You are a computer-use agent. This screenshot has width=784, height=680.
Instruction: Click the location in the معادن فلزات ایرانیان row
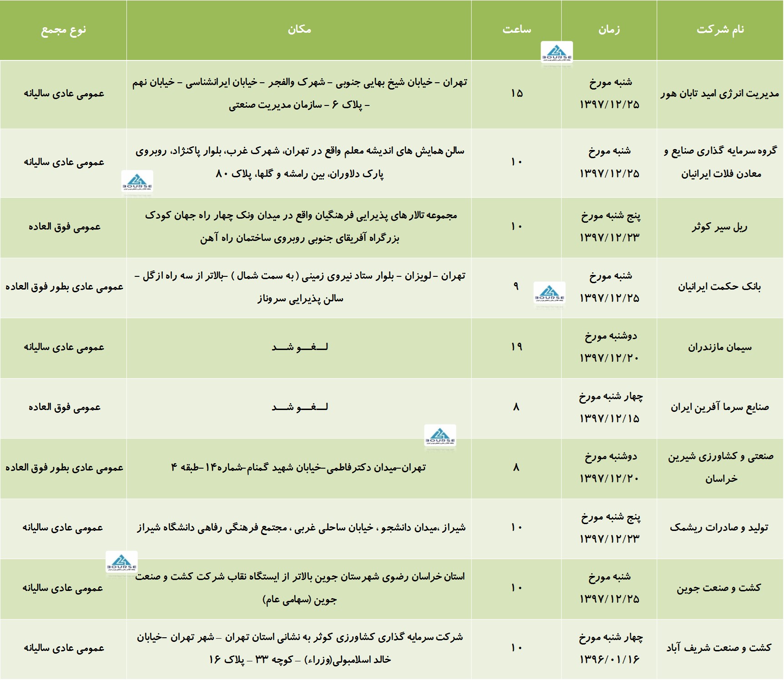(x=299, y=162)
